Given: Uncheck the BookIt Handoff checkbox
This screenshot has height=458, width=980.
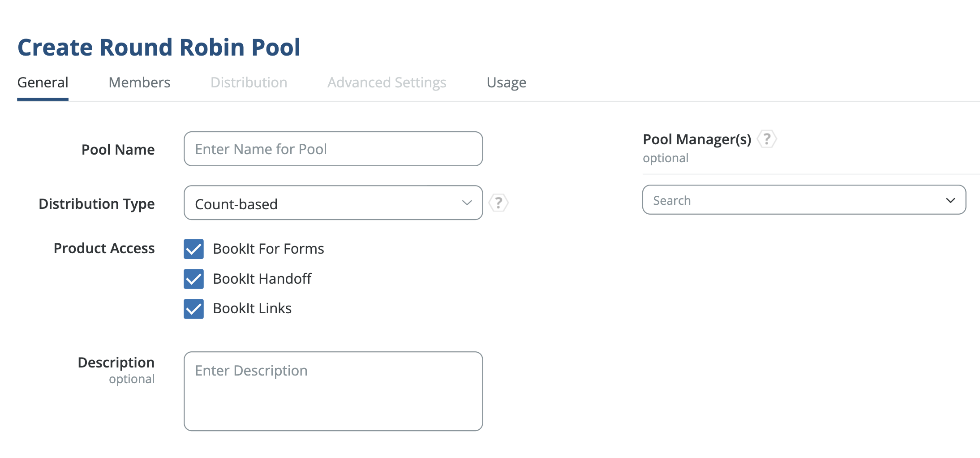Looking at the screenshot, I should 193,279.
